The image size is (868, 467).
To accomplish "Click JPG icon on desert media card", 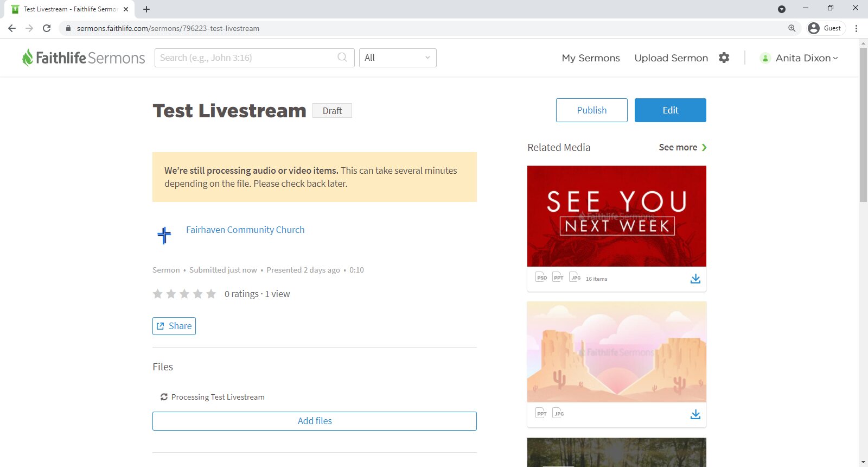I will (558, 413).
